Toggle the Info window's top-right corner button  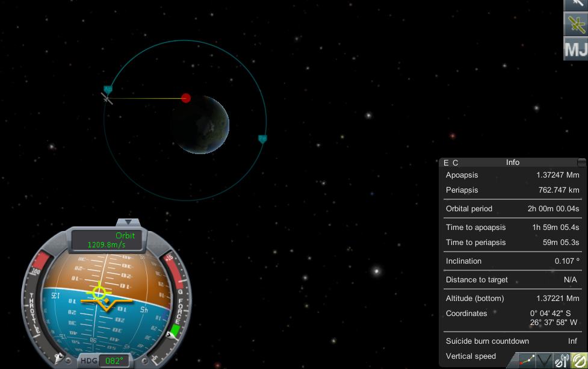tap(581, 163)
